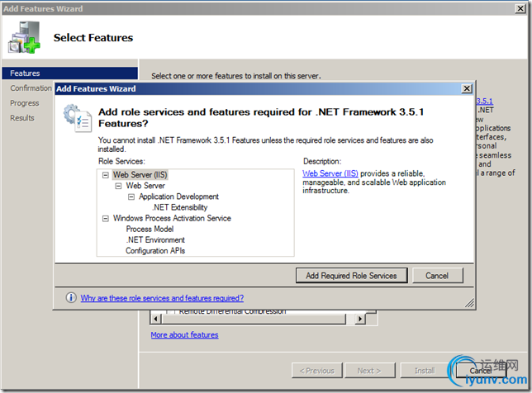Screen dimensions: 532x393
Task: Collapse the Web Server child node
Action: tap(118, 186)
